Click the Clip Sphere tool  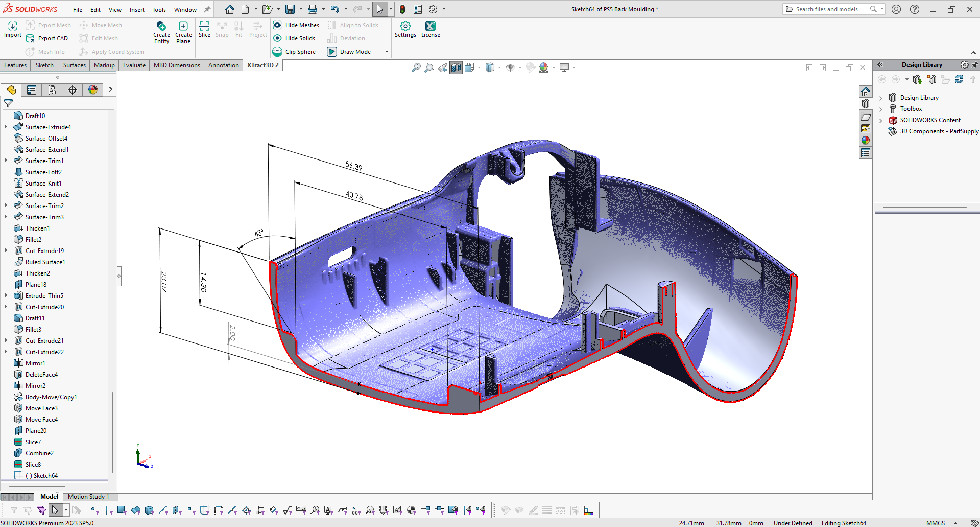pyautogui.click(x=296, y=51)
